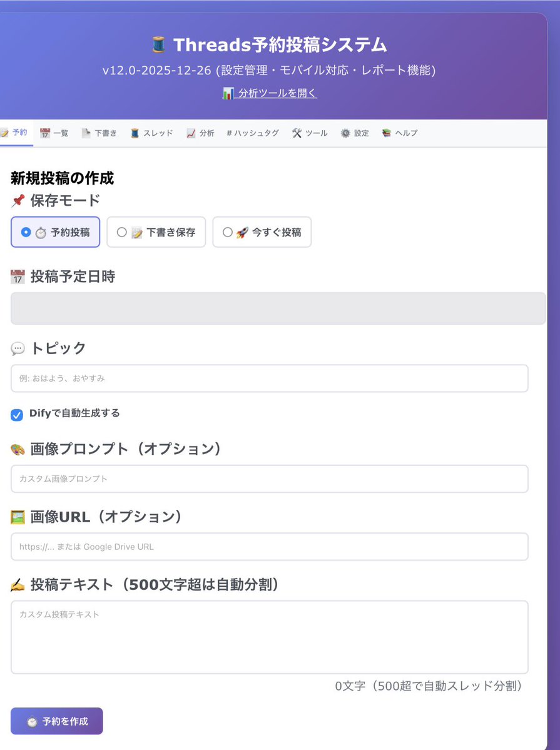Click the thread spool icon in title
Viewport: 560px width, 750px height.
(158, 45)
